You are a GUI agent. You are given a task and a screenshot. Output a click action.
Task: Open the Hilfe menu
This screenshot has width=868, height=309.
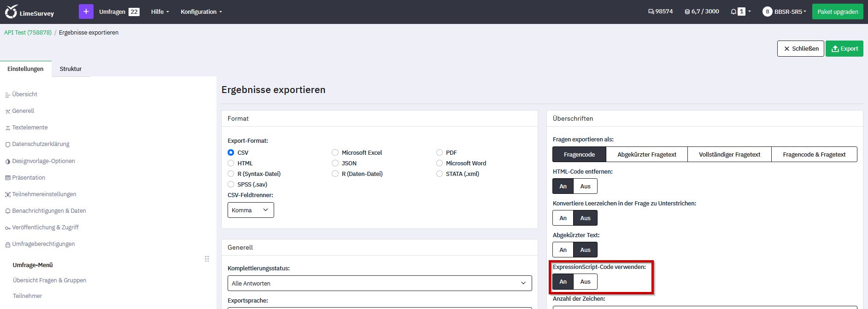[x=159, y=12]
